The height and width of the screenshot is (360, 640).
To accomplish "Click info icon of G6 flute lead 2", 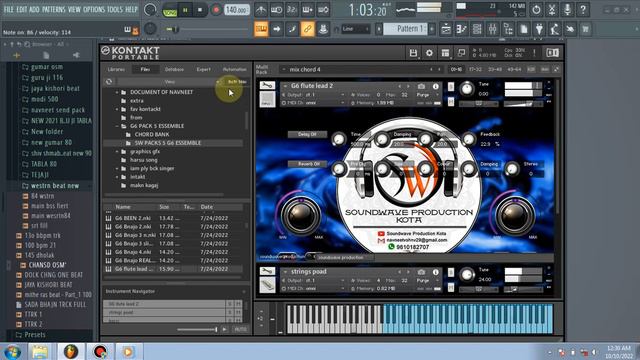I will coord(436,86).
